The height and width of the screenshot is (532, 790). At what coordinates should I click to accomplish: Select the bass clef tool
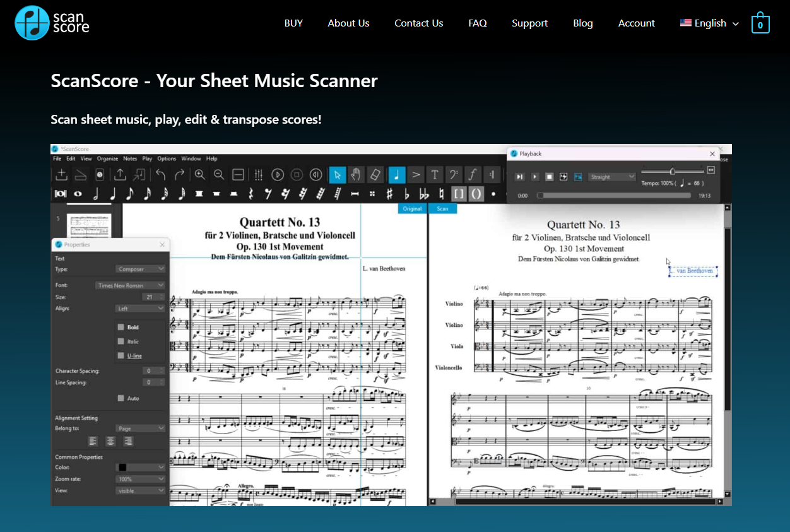pyautogui.click(x=454, y=175)
